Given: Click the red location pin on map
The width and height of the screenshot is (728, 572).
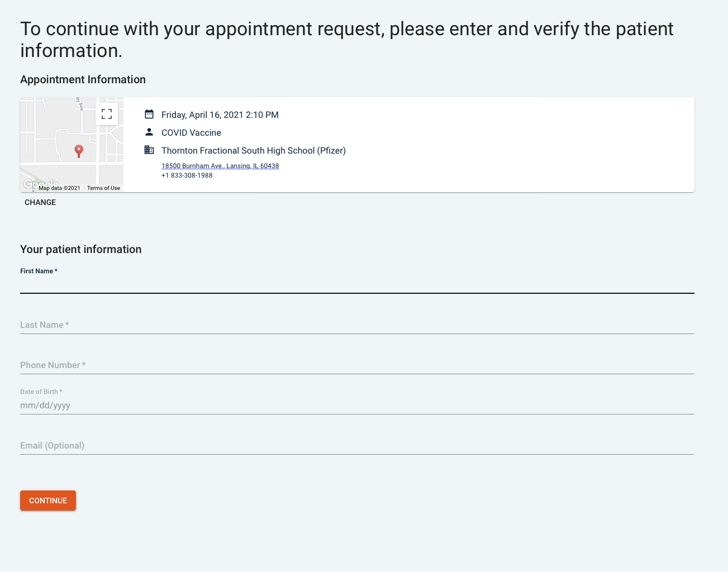Looking at the screenshot, I should coord(79,150).
